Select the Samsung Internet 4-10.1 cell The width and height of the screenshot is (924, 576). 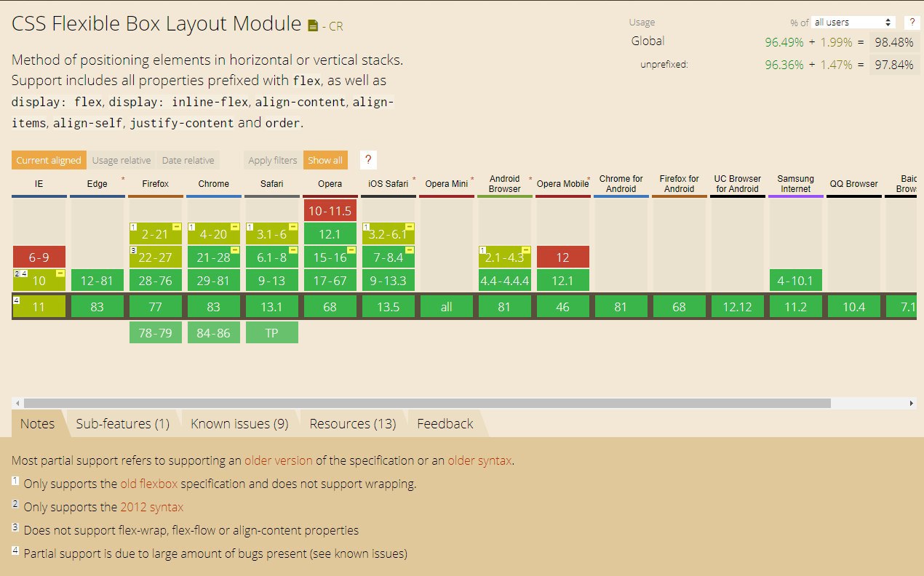coord(795,280)
